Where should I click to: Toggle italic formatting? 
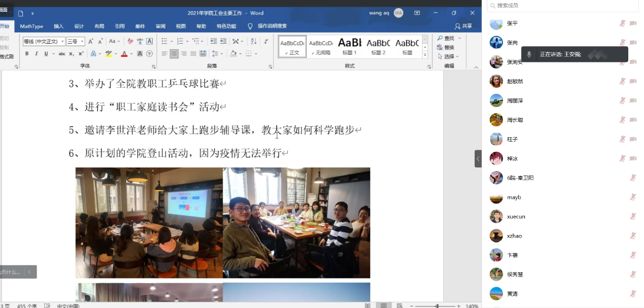tap(37, 54)
